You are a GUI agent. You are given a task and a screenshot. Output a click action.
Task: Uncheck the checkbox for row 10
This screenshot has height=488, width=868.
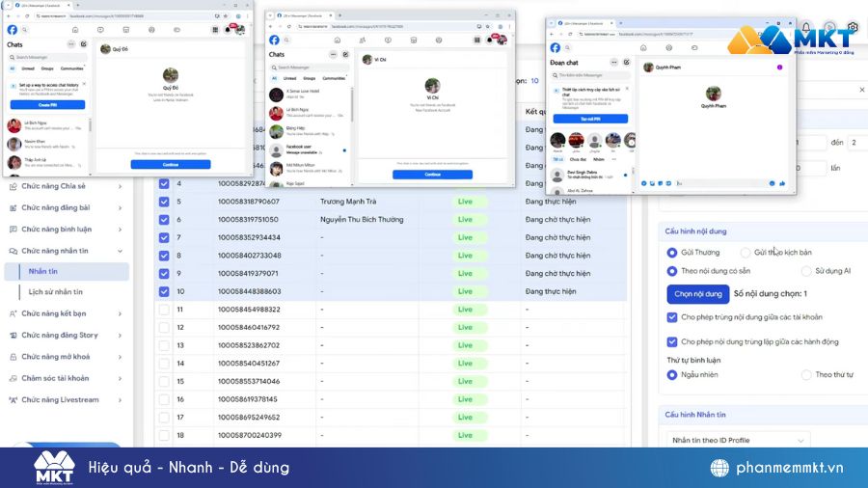click(x=164, y=291)
